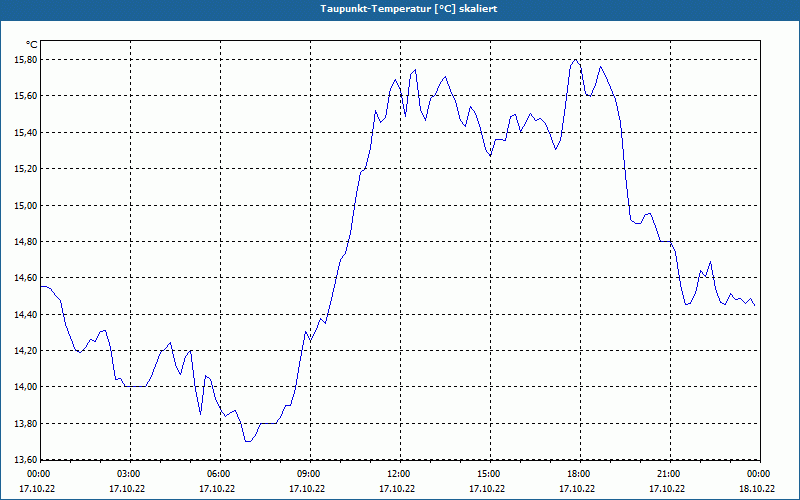Select the 17.10.22 date under 15:00

tap(487, 489)
